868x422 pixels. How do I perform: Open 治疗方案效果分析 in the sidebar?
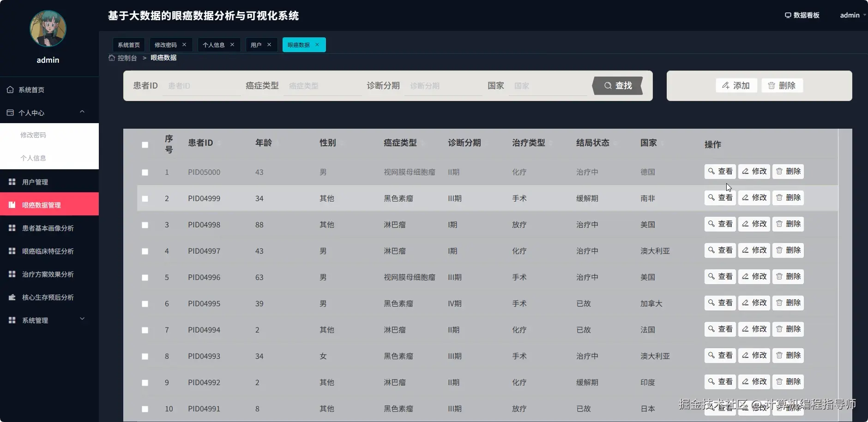pyautogui.click(x=49, y=274)
